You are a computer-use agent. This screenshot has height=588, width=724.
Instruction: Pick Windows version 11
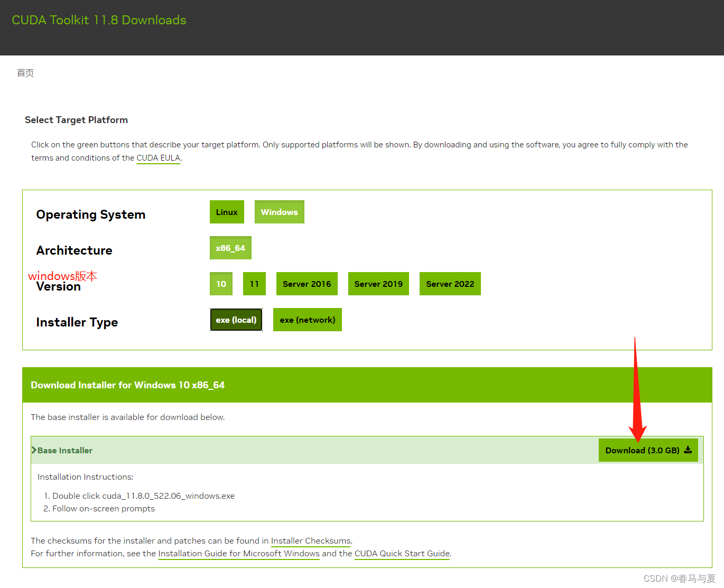tap(254, 284)
